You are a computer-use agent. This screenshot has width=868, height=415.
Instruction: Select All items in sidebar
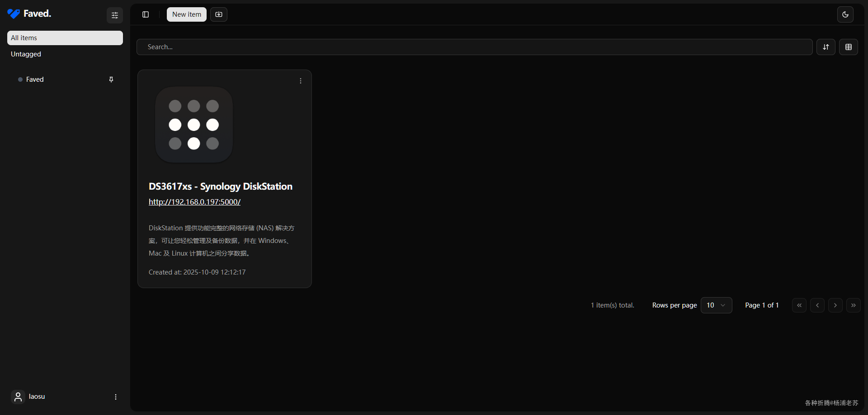pyautogui.click(x=65, y=38)
